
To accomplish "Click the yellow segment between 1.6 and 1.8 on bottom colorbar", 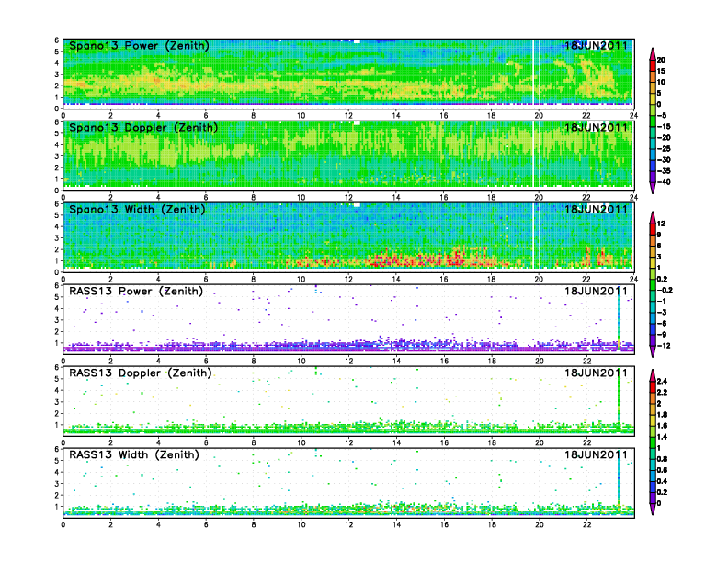I will pyautogui.click(x=653, y=419).
